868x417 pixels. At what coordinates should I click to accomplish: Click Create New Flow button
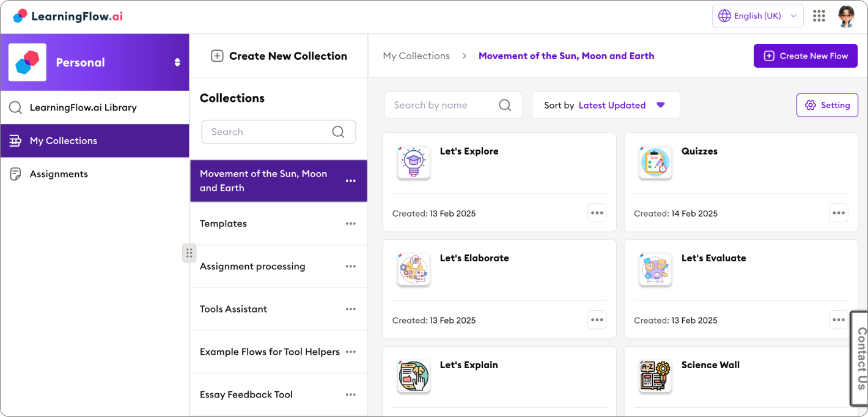pos(806,56)
